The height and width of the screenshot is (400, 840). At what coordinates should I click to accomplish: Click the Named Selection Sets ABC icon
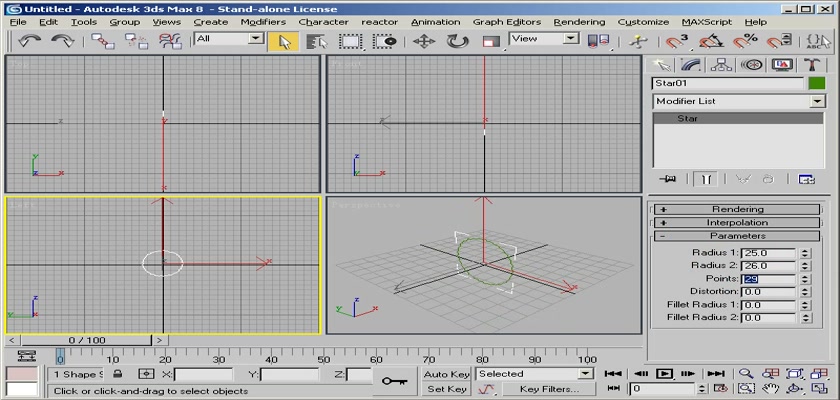point(818,41)
